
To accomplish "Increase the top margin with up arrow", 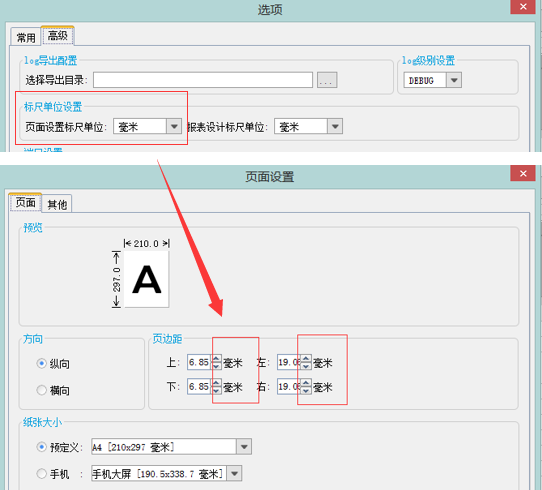I will point(216,359).
